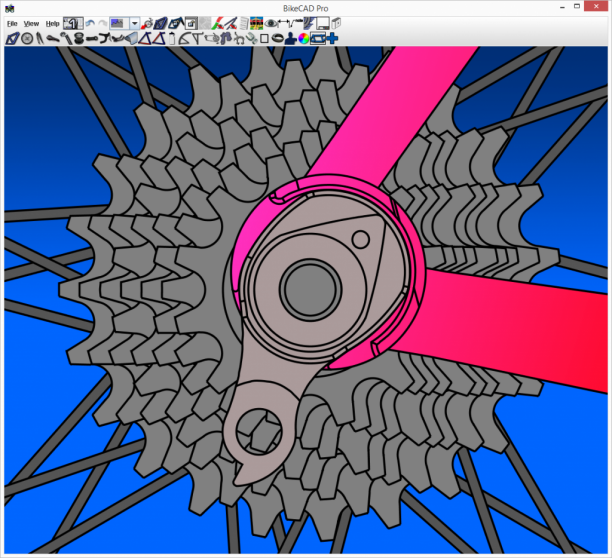
Task: Open the tire settings icon
Action: point(277,39)
